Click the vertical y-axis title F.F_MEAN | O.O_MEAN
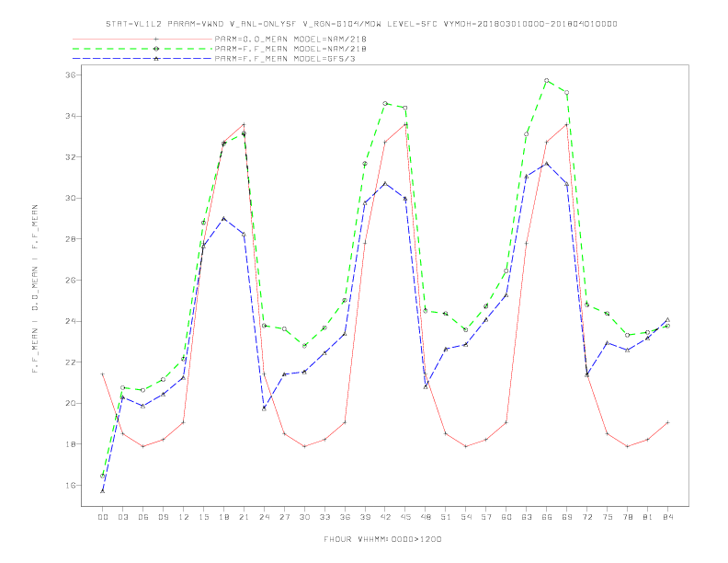 [x=35, y=289]
